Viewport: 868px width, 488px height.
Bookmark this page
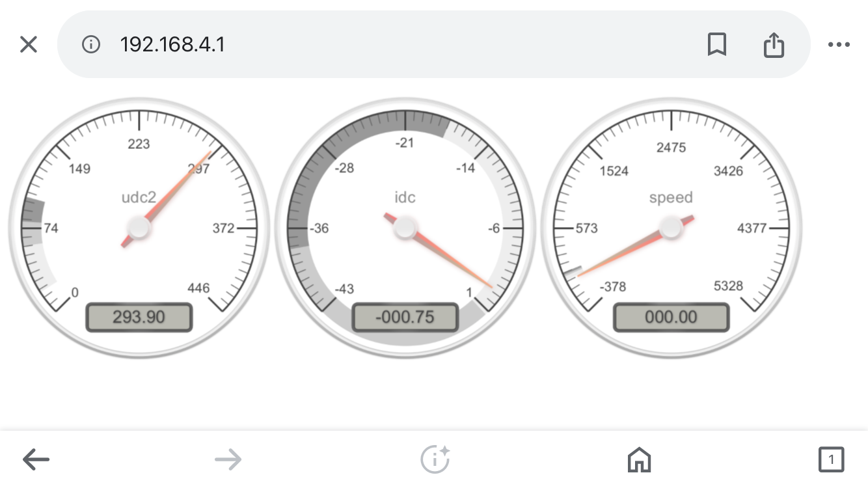point(716,44)
